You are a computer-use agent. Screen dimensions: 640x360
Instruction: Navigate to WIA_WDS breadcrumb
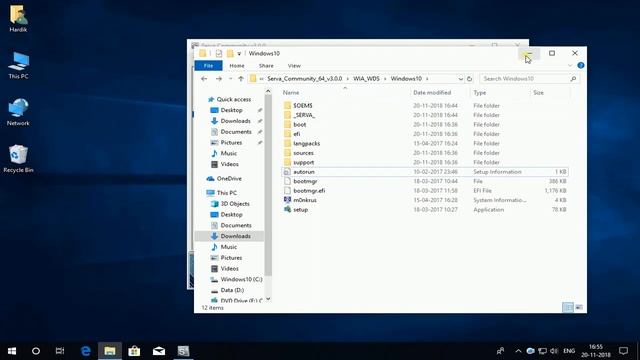[x=366, y=79]
